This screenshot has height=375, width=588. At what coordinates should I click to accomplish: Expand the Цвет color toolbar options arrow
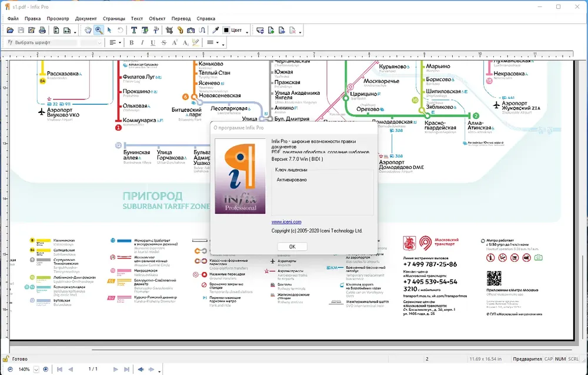pyautogui.click(x=247, y=32)
